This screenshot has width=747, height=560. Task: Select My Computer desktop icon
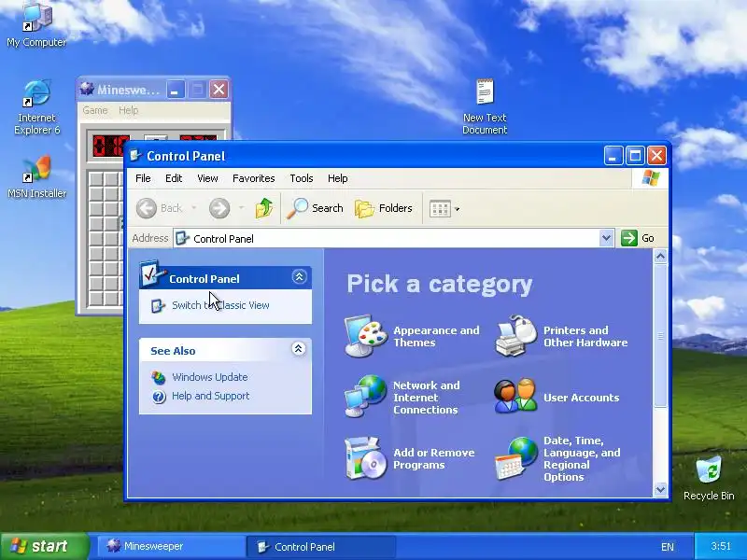[x=36, y=24]
